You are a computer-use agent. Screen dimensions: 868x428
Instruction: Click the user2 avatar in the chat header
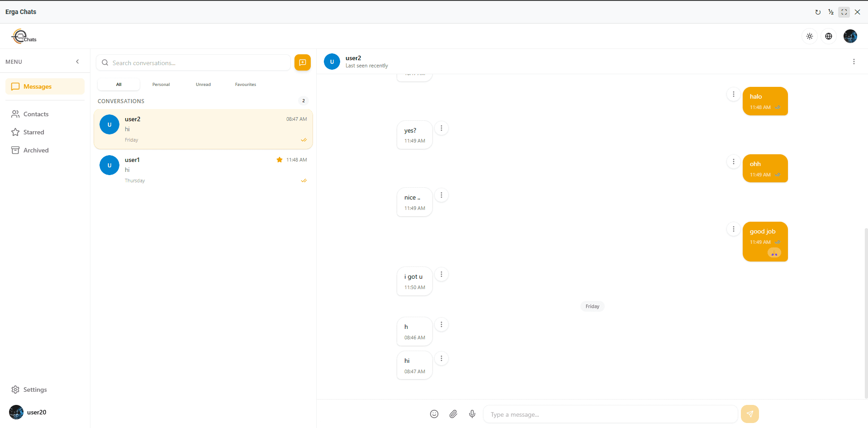(x=332, y=62)
